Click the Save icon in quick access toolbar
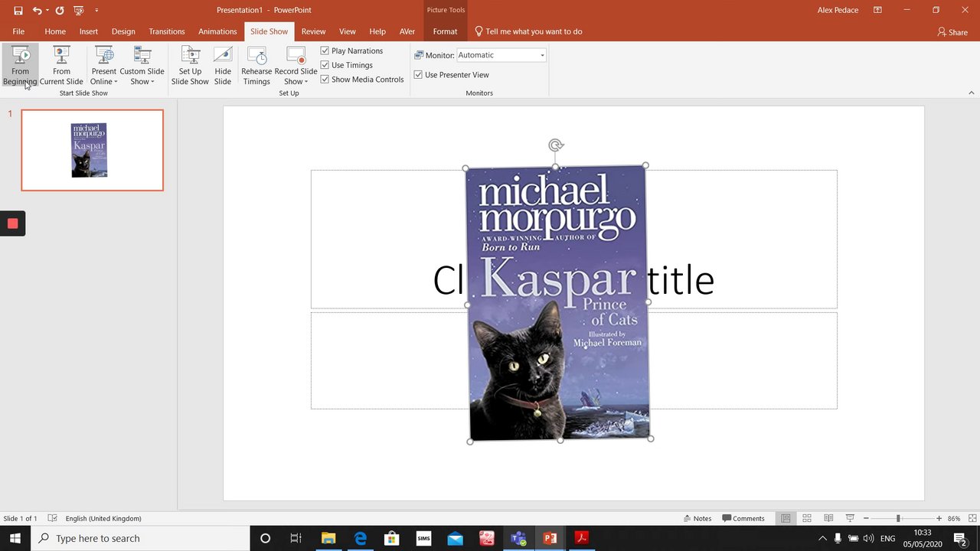The image size is (980, 551). click(x=18, y=11)
